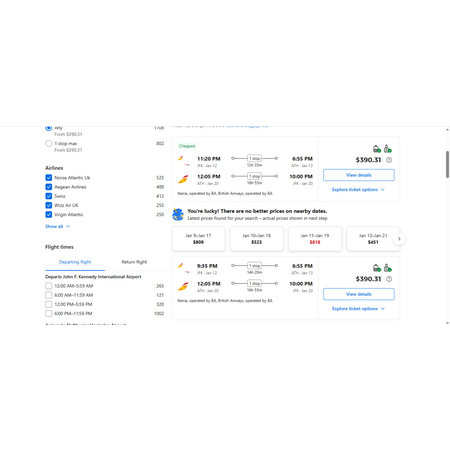Expand Explore ticket options for first flight

(358, 190)
